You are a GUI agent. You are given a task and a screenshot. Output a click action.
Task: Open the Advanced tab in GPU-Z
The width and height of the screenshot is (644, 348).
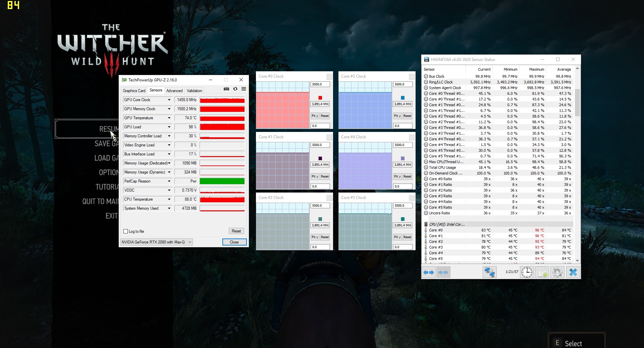coord(174,91)
